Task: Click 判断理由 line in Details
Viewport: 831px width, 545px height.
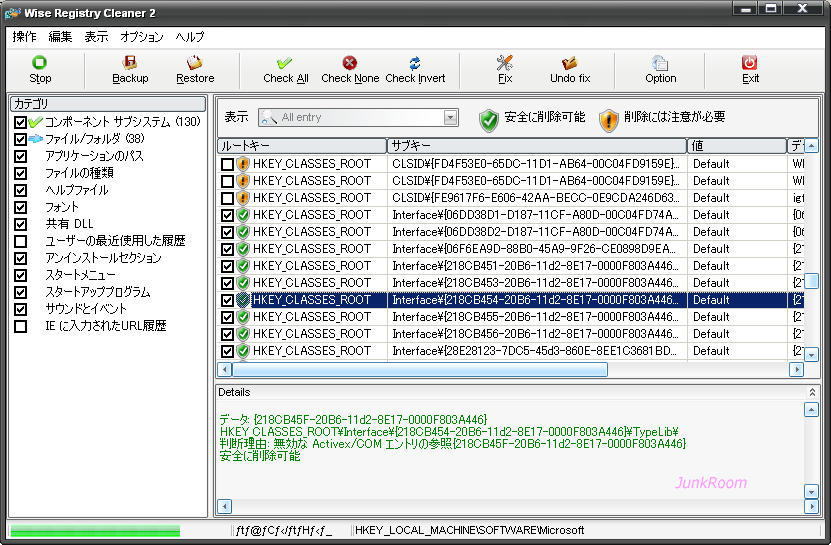Action: pyautogui.click(x=453, y=444)
